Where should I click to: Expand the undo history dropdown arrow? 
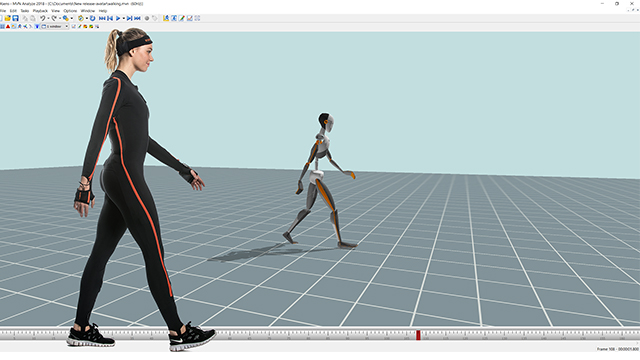48,18
